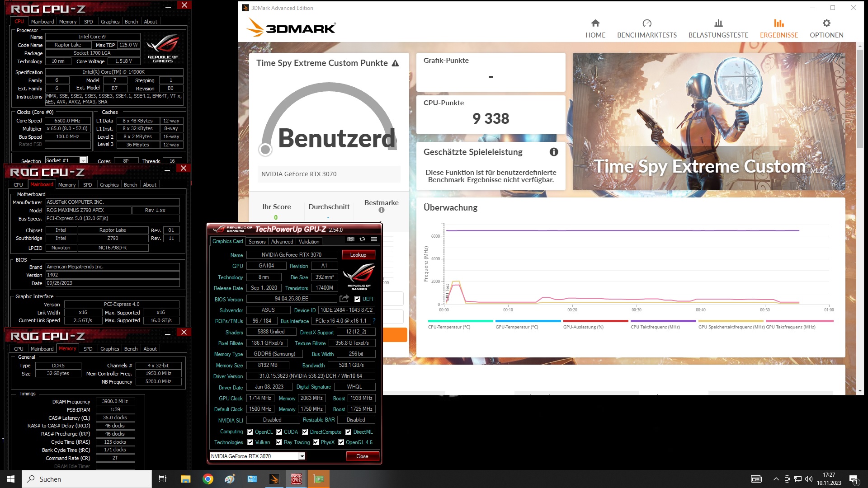Click the CPU-Punkte 9 338 score

click(491, 118)
